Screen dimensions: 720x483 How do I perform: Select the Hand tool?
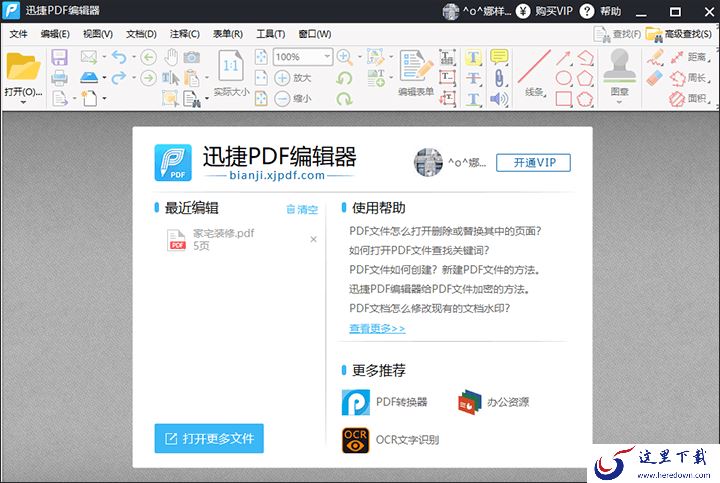(171, 57)
